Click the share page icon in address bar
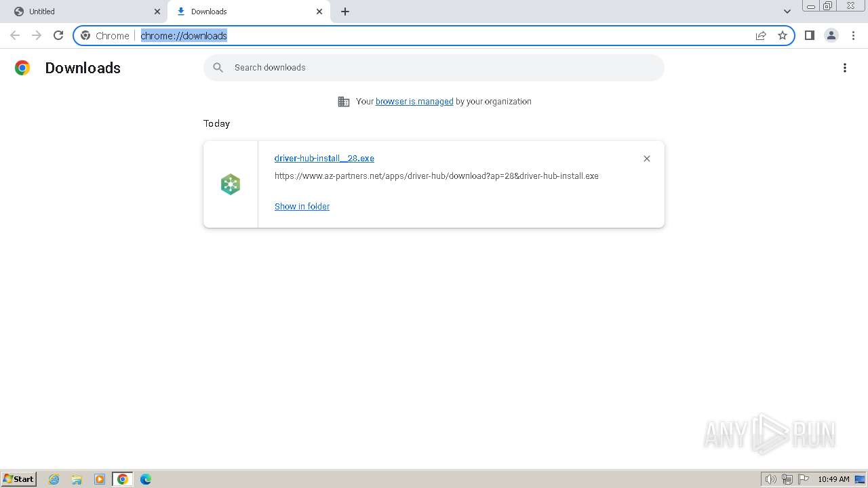The image size is (868, 488). [x=761, y=35]
